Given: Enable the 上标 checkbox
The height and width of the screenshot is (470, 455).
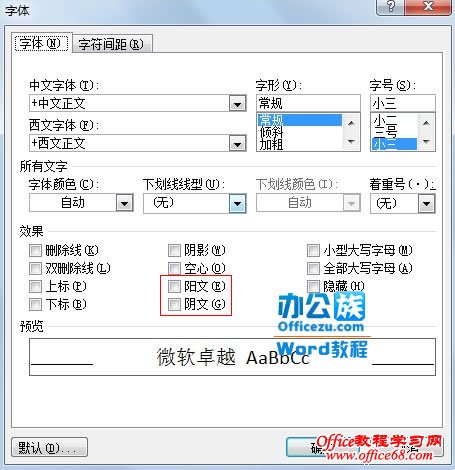Looking at the screenshot, I should click(x=35, y=286).
